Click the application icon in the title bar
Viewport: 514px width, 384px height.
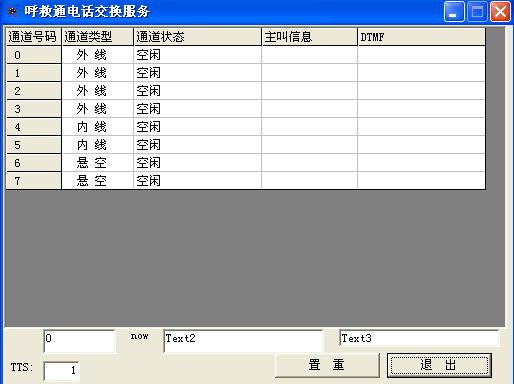13,12
